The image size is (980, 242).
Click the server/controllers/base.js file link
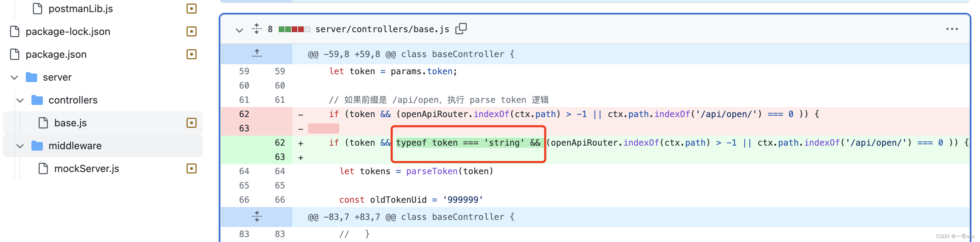[x=382, y=29]
